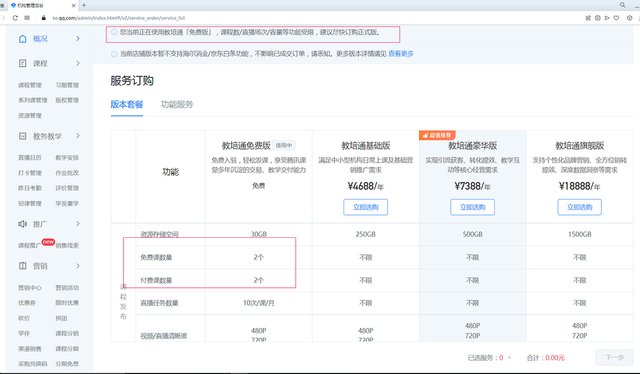Click 立即选购 for 教培通基础版
The width and height of the screenshot is (640, 374).
pyautogui.click(x=365, y=207)
